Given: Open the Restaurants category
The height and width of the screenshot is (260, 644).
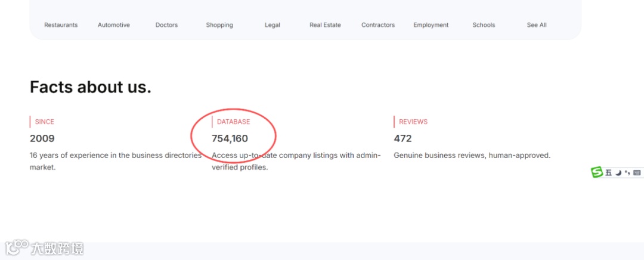Looking at the screenshot, I should pos(61,25).
